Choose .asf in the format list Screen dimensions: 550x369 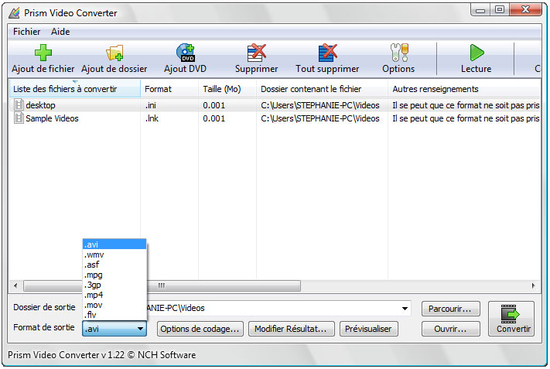click(114, 264)
